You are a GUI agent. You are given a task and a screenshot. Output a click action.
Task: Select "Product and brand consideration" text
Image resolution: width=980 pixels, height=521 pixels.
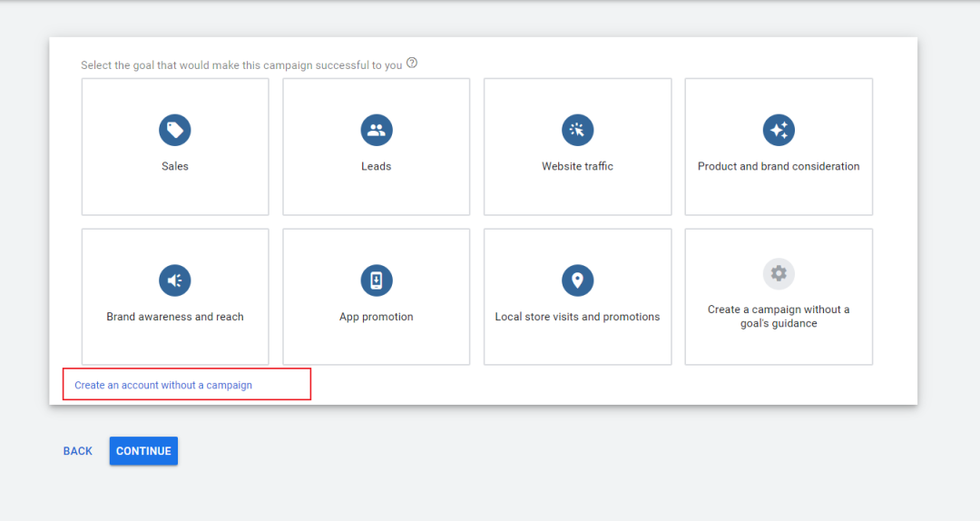coord(779,166)
